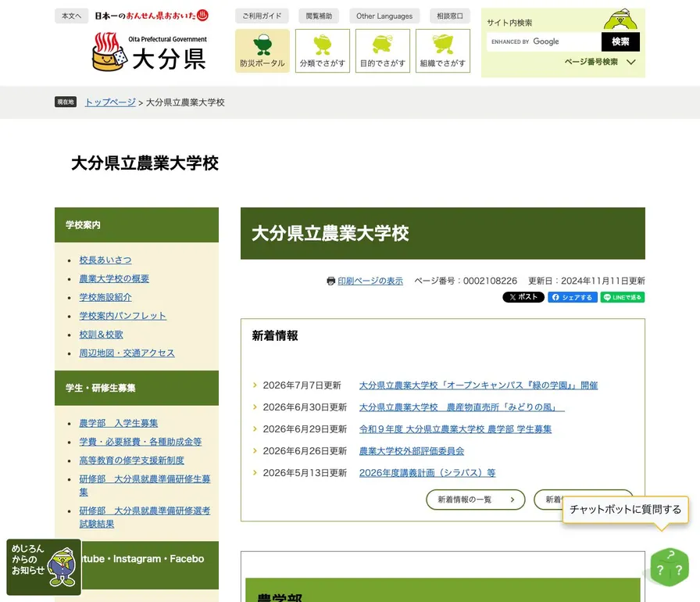
Task: Click the 大分県立農業大学校 green banner heading
Action: [443, 233]
